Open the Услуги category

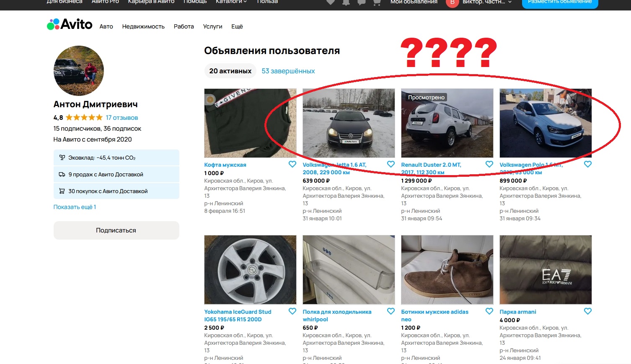pyautogui.click(x=213, y=26)
